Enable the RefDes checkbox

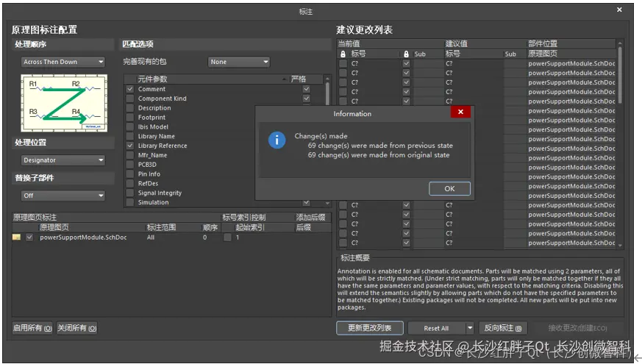[130, 183]
